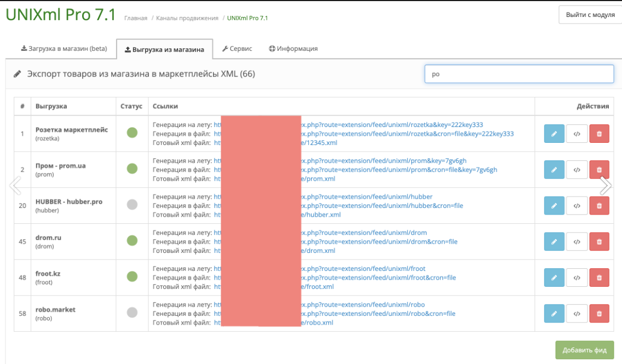
Task: Go to previous slide with left arrow
Action: point(15,186)
